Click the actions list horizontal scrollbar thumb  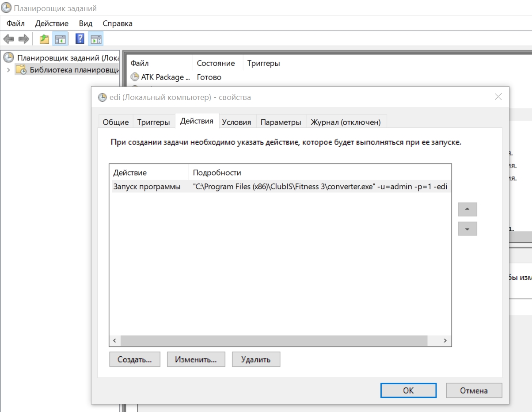click(x=274, y=340)
